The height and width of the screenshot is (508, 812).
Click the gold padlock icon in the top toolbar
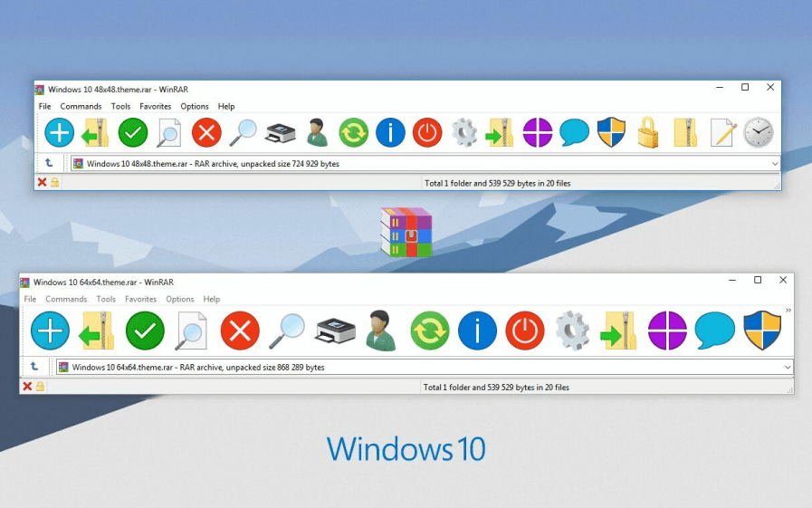(x=647, y=133)
